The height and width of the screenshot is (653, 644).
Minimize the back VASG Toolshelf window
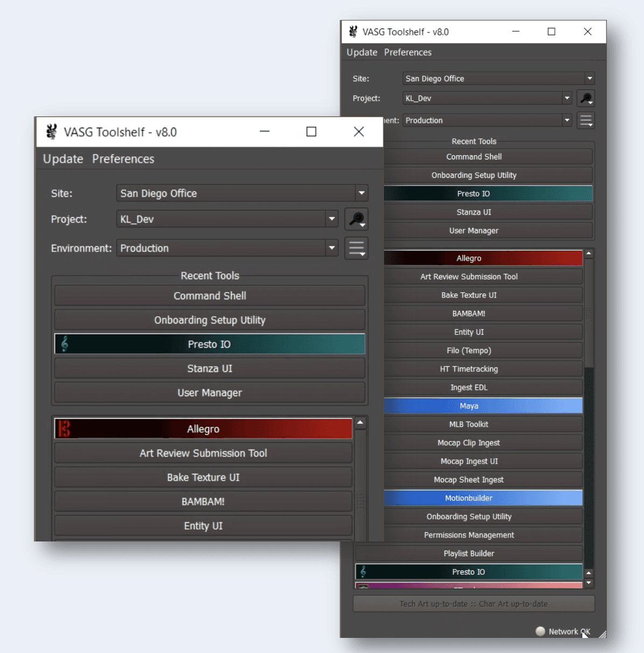click(x=516, y=32)
